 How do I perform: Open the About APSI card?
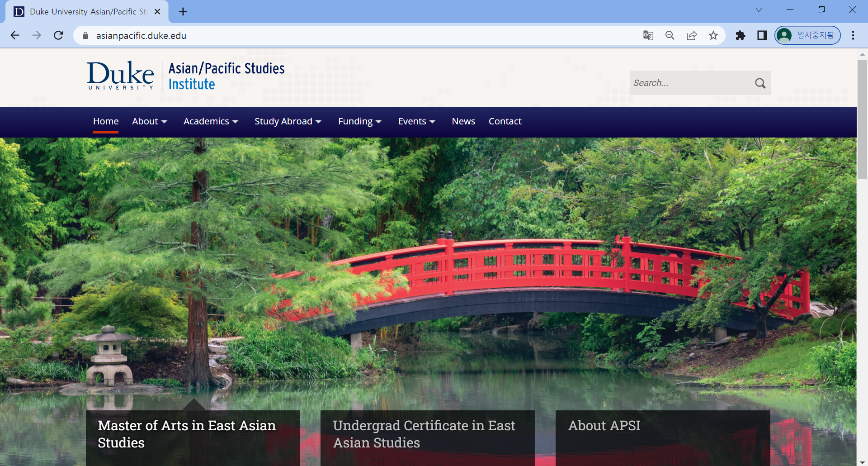[x=663, y=437]
